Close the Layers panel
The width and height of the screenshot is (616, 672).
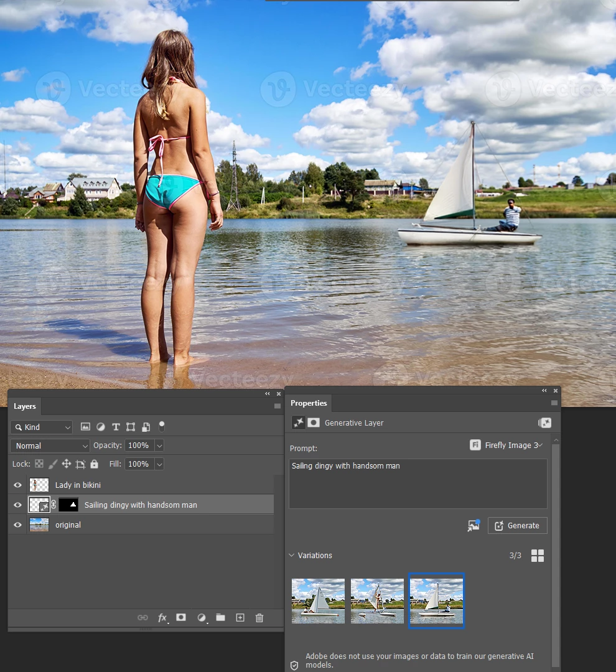[x=279, y=393]
